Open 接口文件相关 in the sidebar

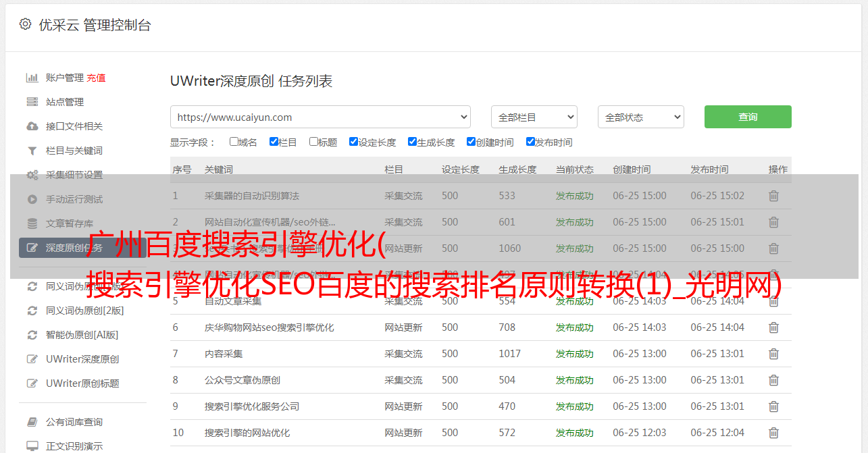(74, 126)
